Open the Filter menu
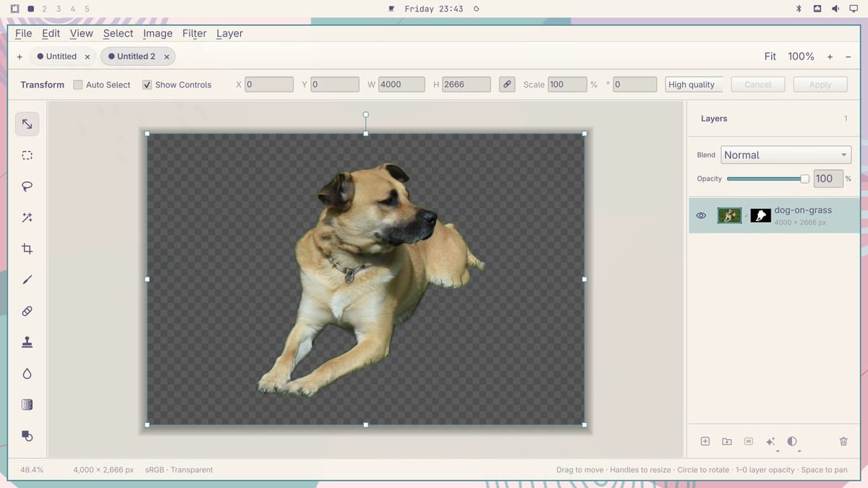The image size is (868, 488). [x=194, y=33]
